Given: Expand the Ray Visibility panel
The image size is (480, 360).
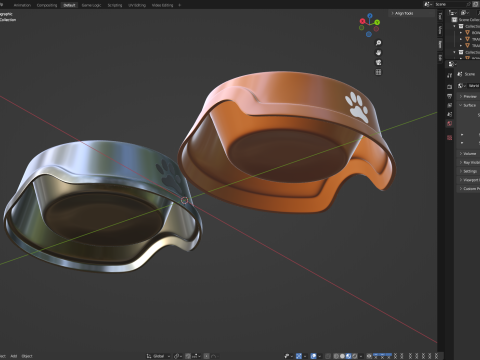Looking at the screenshot, I should click(x=468, y=162).
